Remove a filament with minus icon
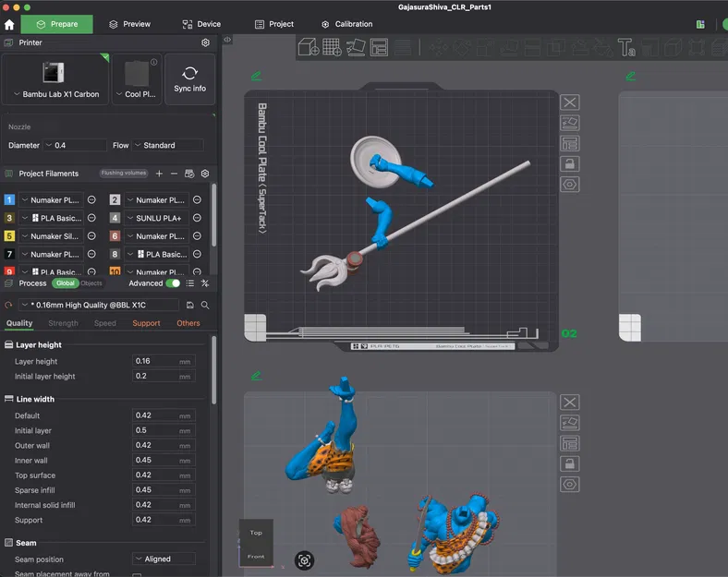Image resolution: width=728 pixels, height=577 pixels. [174, 174]
